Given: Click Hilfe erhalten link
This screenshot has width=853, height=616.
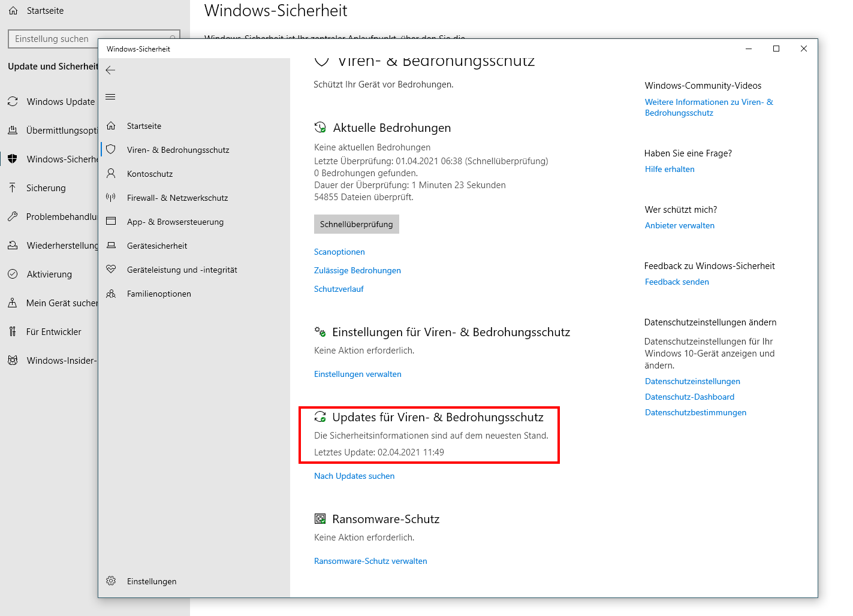Looking at the screenshot, I should [x=670, y=169].
